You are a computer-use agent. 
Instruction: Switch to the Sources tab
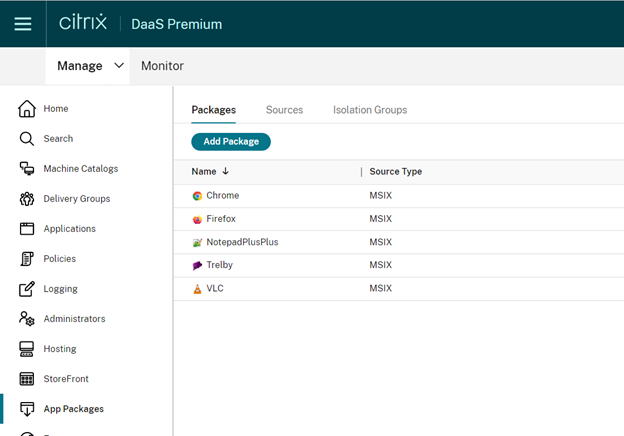point(284,110)
